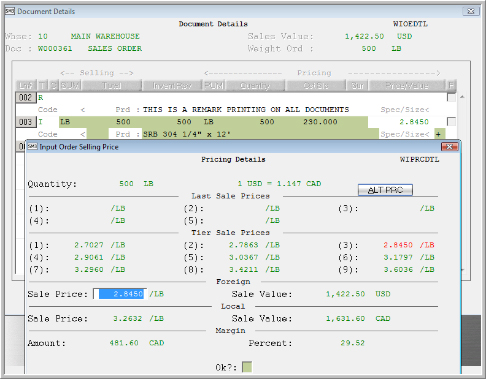Image resolution: width=486 pixels, height=379 pixels.
Task: Select tier price (9) 3.6036
Action: [398, 269]
